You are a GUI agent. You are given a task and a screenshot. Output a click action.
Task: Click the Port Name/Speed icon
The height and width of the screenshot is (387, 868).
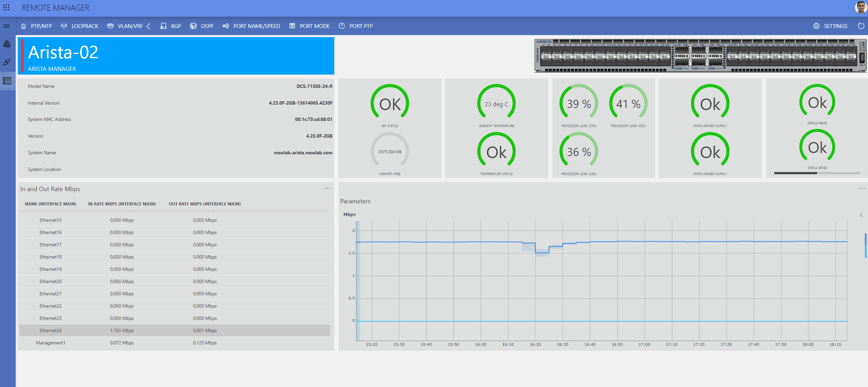226,26
